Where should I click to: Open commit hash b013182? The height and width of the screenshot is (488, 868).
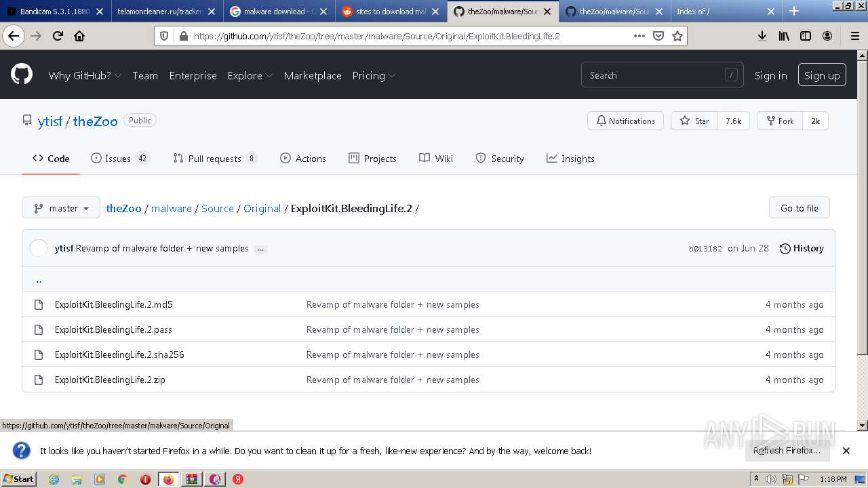[x=705, y=249]
